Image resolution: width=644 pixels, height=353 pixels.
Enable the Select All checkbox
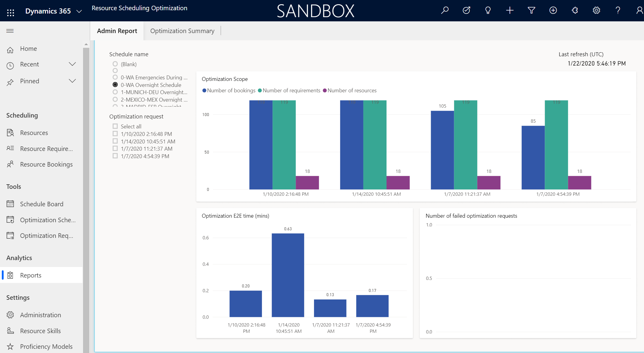pos(115,126)
